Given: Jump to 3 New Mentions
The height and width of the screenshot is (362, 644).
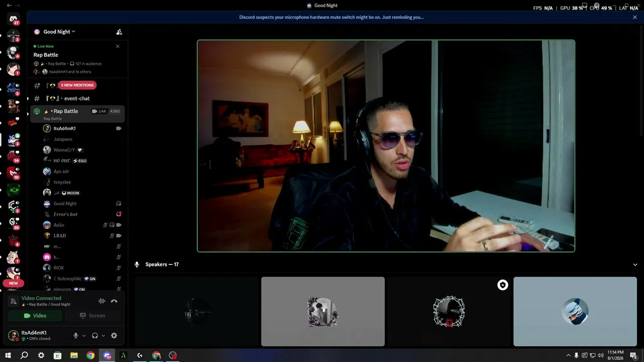Looking at the screenshot, I should coord(77,85).
